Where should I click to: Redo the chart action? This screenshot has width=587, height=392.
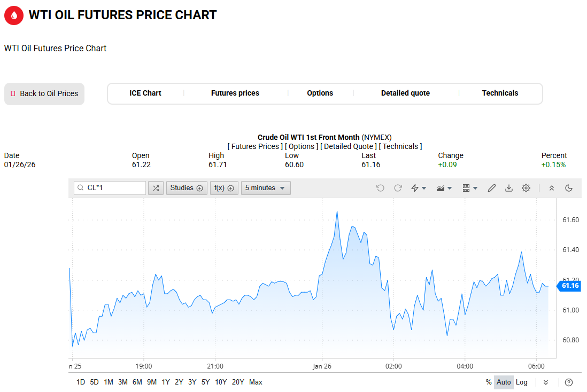398,188
